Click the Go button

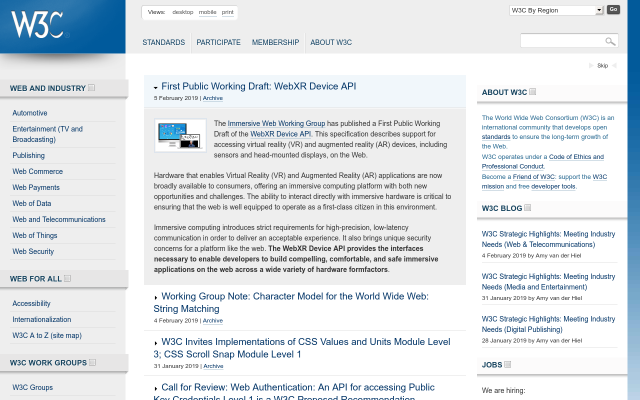613,9
